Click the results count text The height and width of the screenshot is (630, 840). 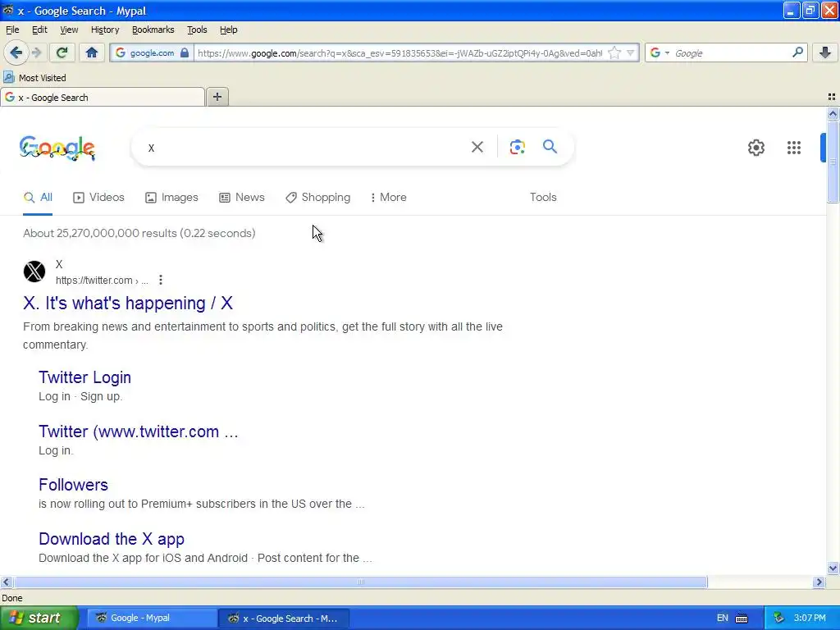[x=139, y=233]
